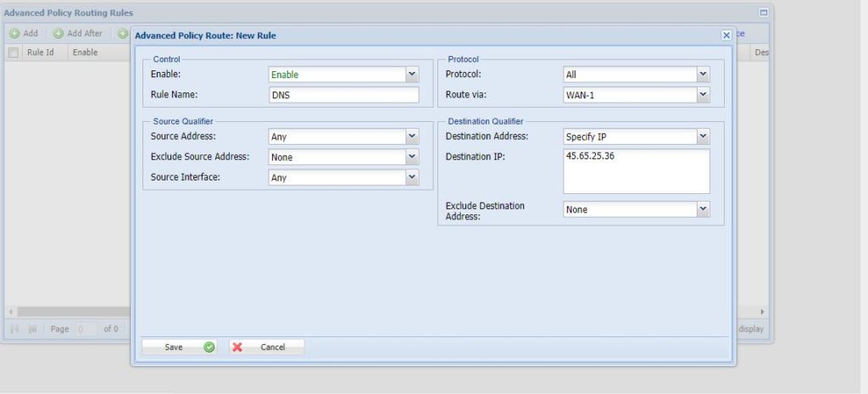Open the Enable dropdown

coord(412,75)
